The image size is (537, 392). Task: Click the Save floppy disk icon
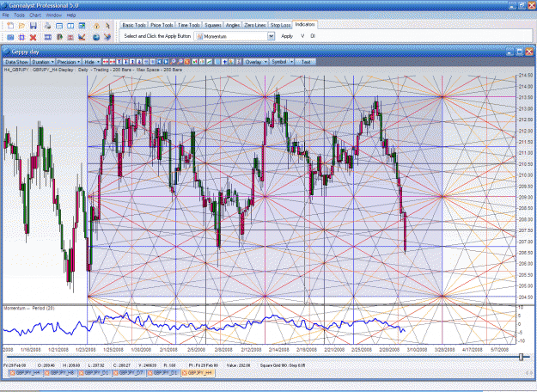click(x=34, y=26)
